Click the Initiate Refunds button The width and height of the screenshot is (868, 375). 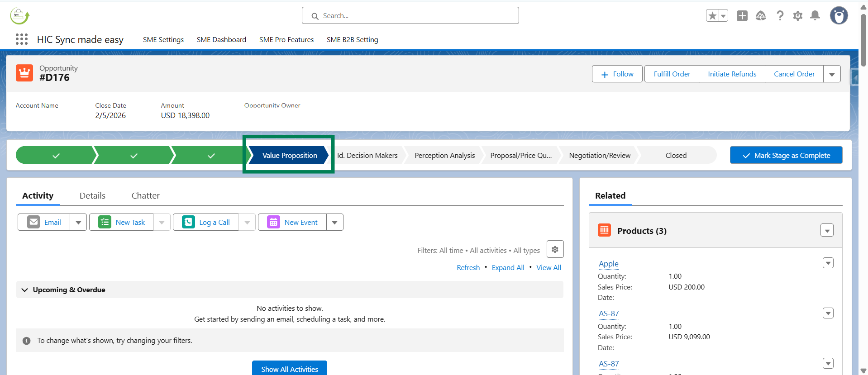click(732, 74)
